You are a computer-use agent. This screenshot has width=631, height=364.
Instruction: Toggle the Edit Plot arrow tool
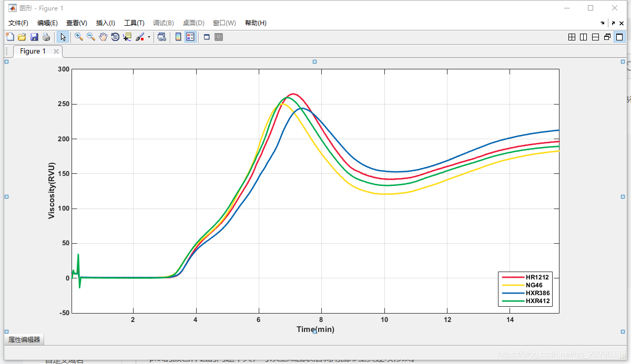pyautogui.click(x=63, y=37)
